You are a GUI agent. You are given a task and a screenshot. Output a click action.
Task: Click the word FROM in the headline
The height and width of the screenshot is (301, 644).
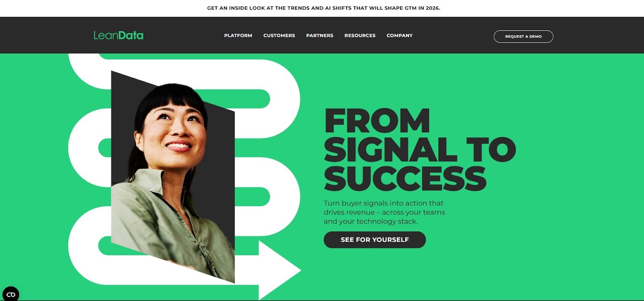tap(377, 121)
